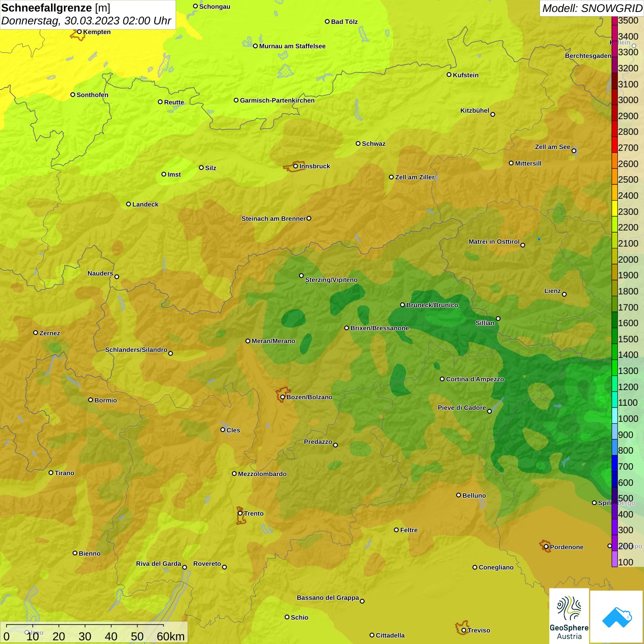Click the Trento city marker circle
This screenshot has height=644, width=644.
240,513
